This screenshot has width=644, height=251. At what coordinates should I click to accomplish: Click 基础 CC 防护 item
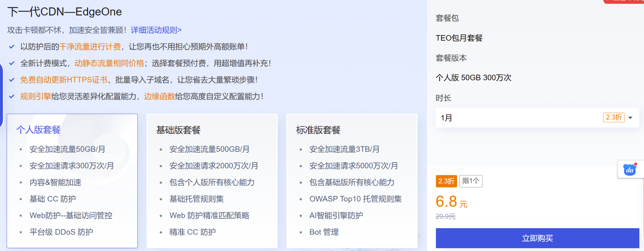[x=53, y=199]
